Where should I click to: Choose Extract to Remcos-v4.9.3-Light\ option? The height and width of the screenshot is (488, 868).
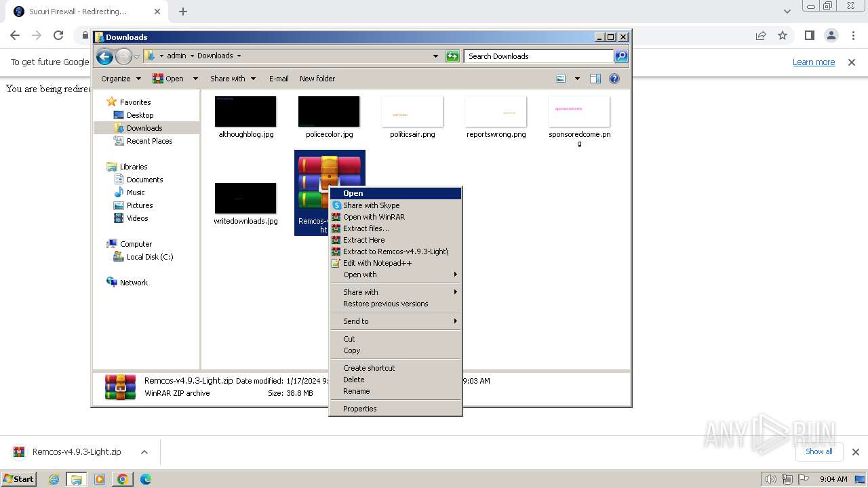tap(395, 251)
